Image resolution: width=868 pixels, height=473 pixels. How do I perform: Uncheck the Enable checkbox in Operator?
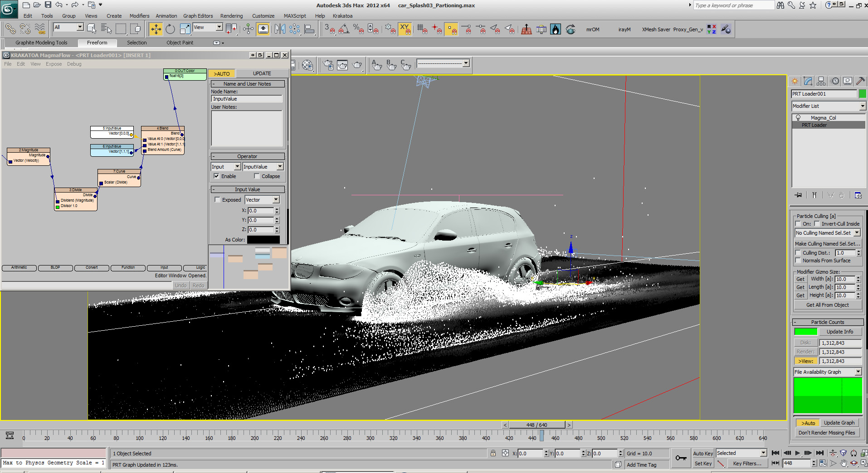[217, 176]
